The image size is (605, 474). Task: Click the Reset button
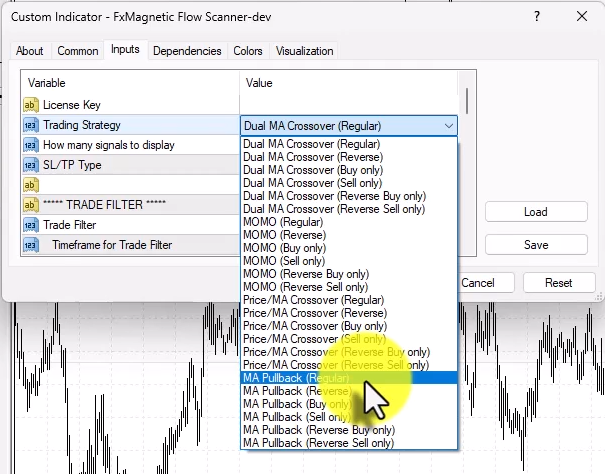click(x=558, y=283)
